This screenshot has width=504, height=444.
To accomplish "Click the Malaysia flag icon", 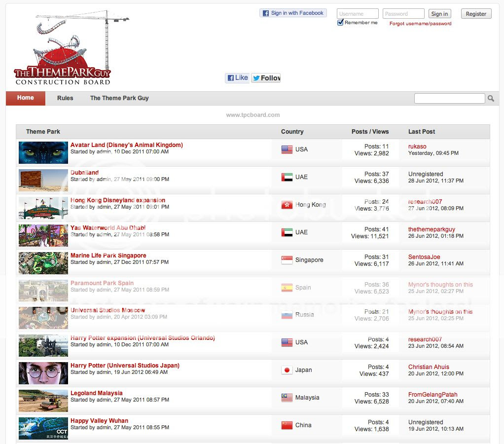I will (x=287, y=398).
